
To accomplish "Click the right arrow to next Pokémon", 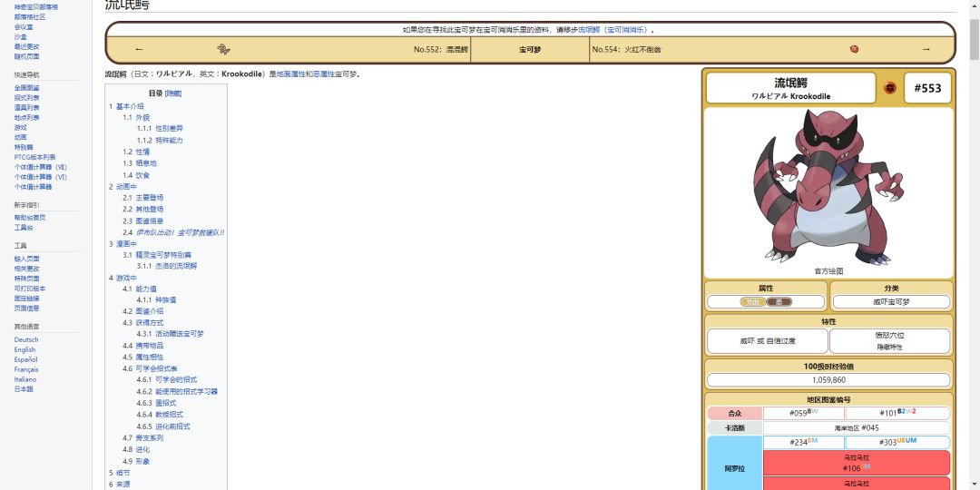I will click(x=926, y=49).
